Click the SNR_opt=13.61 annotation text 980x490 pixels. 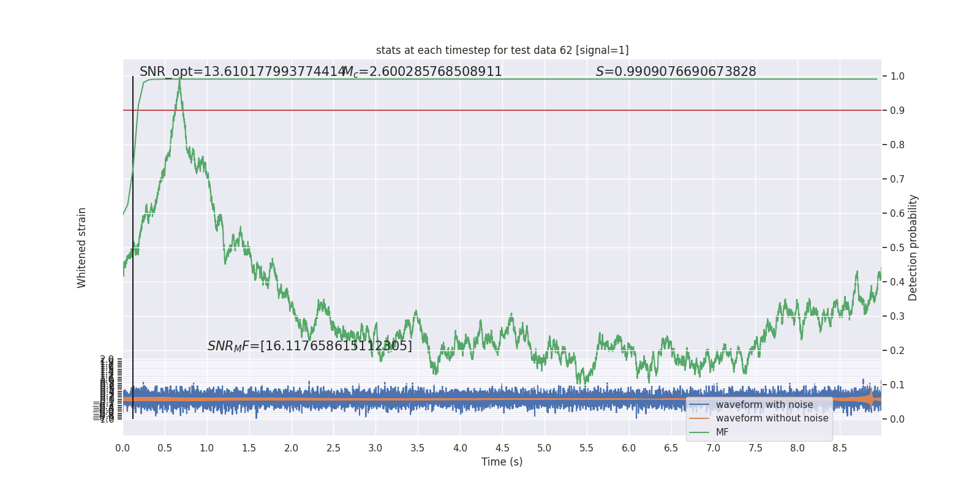pos(243,72)
